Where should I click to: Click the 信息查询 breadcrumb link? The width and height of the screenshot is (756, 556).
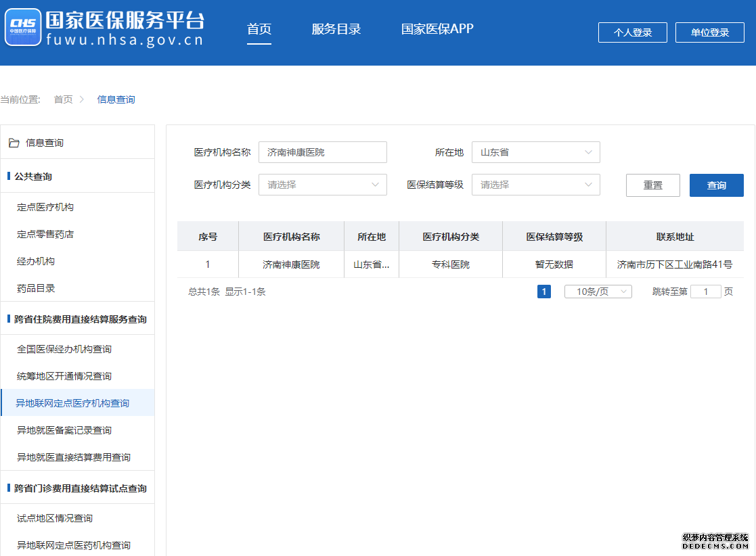click(116, 99)
